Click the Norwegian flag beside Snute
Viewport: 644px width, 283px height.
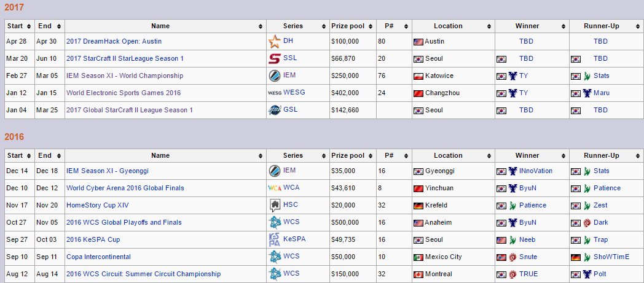[x=501, y=258]
